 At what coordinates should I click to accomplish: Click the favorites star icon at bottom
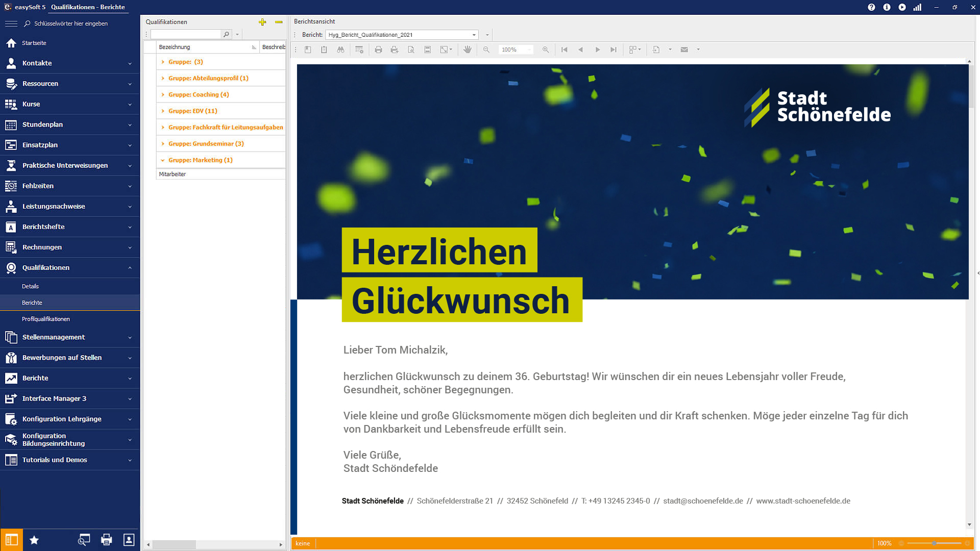[x=34, y=540]
